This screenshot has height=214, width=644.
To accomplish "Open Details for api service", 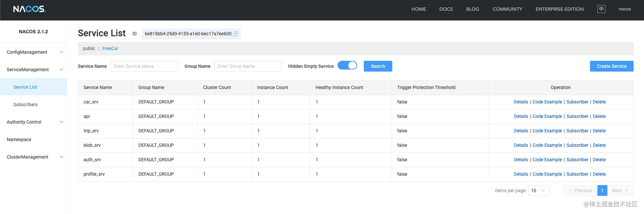I will (x=521, y=116).
